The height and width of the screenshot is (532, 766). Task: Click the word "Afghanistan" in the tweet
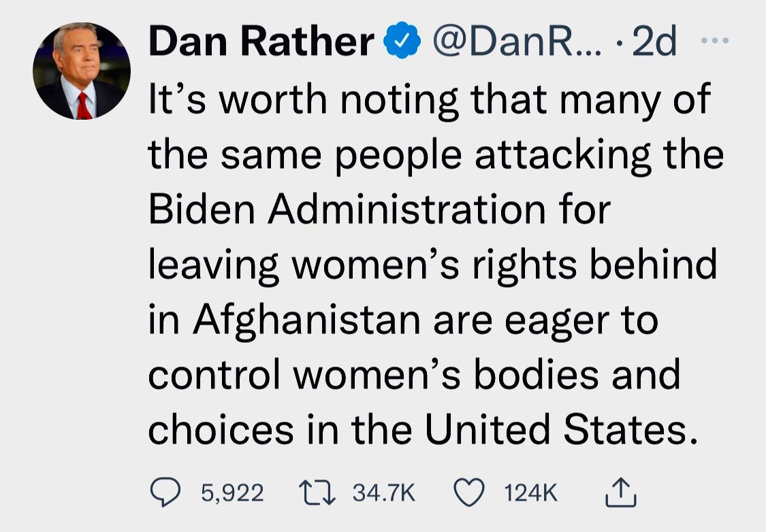306,320
